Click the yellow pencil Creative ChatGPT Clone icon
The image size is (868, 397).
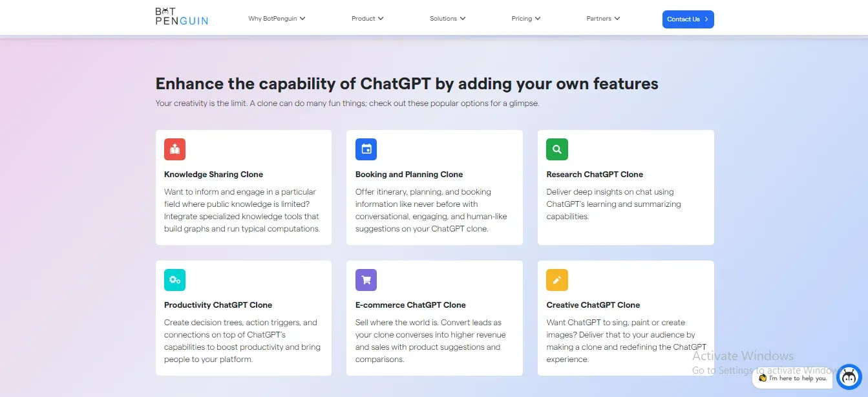557,280
